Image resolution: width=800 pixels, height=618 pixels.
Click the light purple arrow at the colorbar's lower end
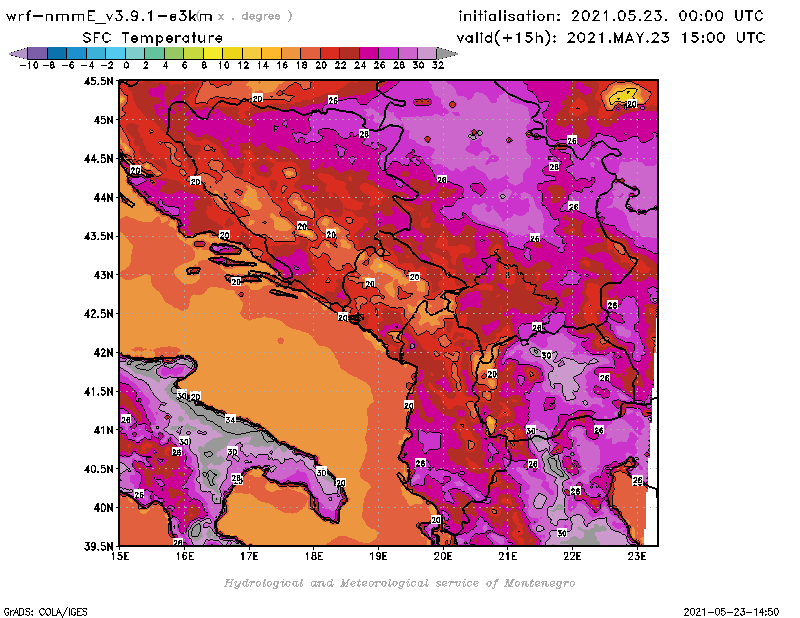[x=18, y=53]
